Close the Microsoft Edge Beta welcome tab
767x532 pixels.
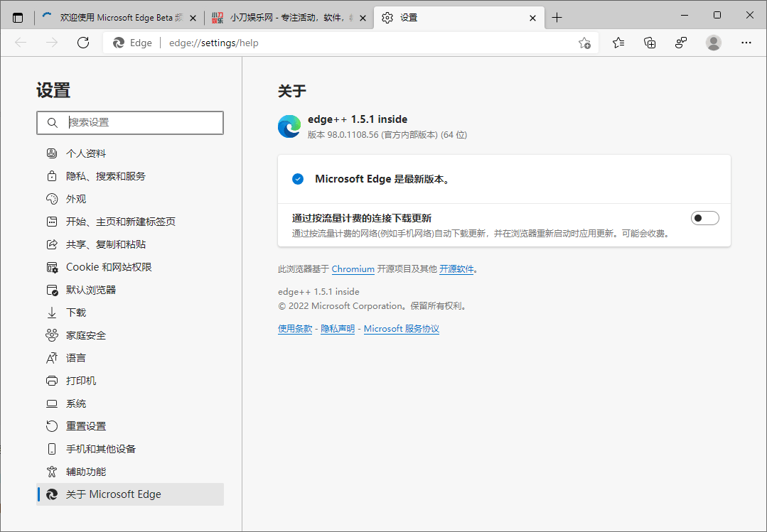click(193, 18)
